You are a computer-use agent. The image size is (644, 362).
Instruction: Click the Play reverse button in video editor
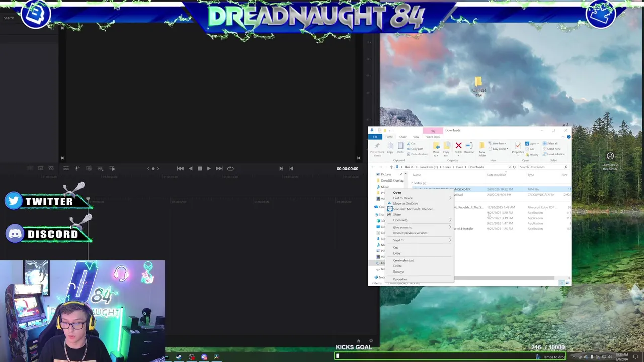(x=190, y=168)
